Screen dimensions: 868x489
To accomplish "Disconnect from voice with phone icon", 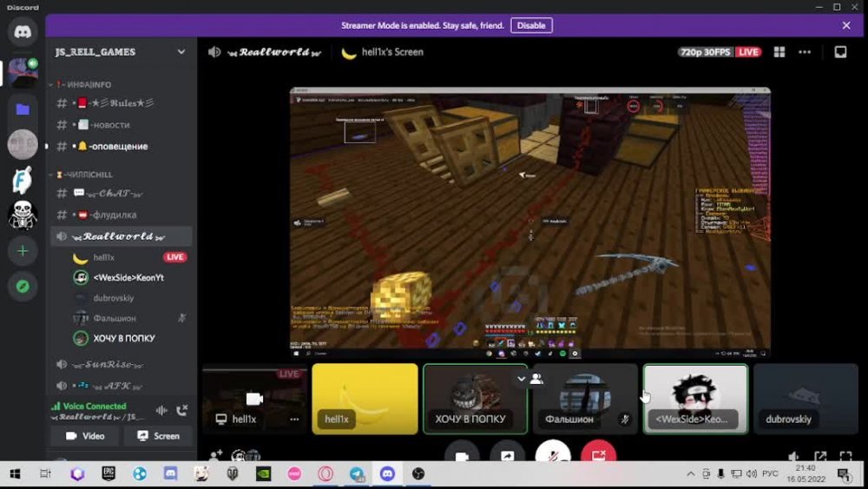I will (x=181, y=410).
